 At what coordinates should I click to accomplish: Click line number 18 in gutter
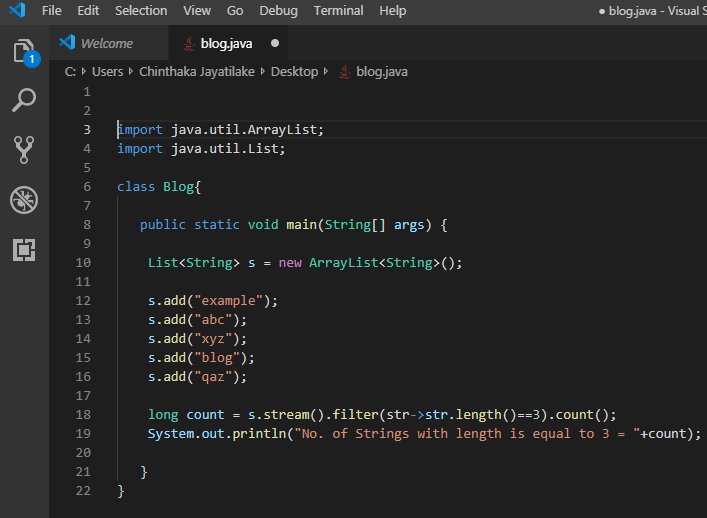83,415
